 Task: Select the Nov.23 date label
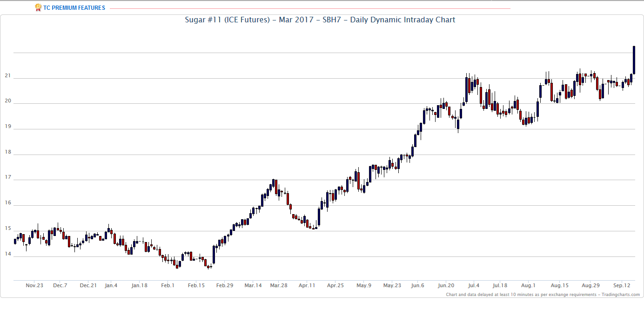[34, 285]
